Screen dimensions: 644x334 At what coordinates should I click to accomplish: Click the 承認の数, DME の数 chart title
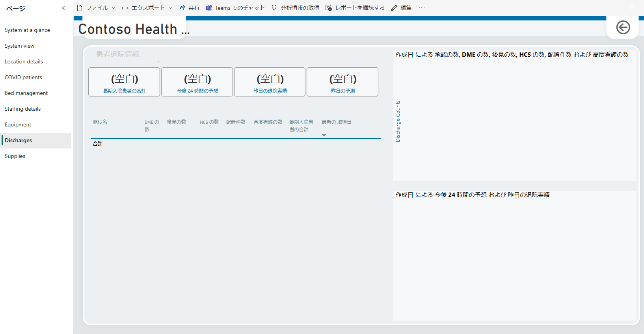(x=512, y=55)
